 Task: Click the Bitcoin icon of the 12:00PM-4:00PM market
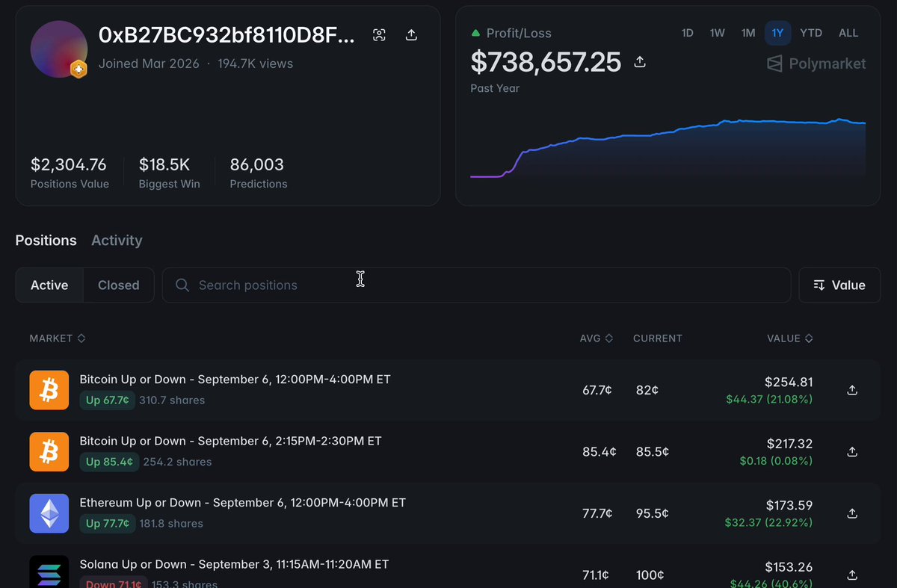[49, 390]
